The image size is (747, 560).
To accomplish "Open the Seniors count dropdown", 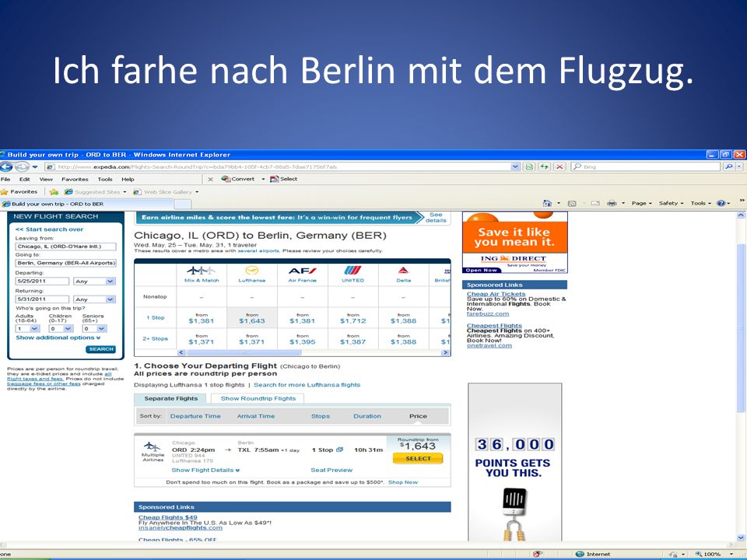I will (x=94, y=328).
